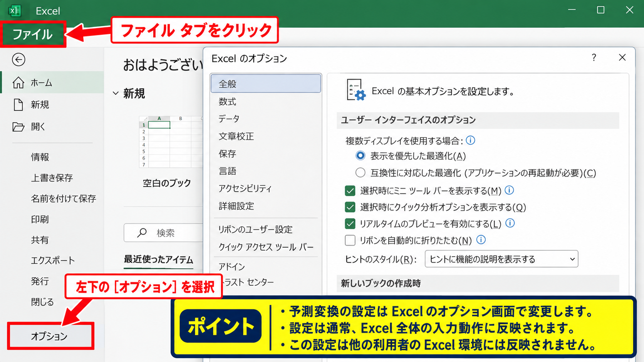This screenshot has width=644, height=362.
Task: Select クイック アクセス ツール バー category
Action: tap(266, 247)
